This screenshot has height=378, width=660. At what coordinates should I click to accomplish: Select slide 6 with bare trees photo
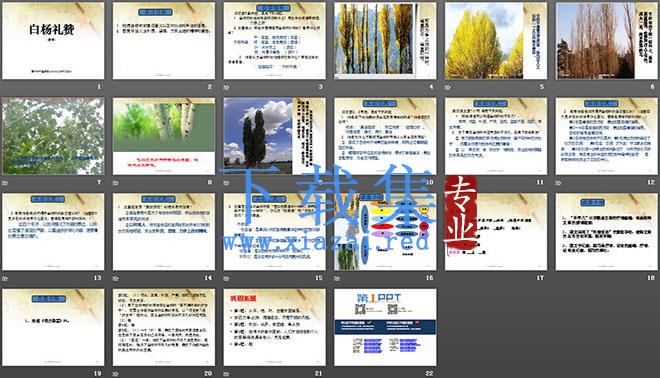pyautogui.click(x=607, y=41)
